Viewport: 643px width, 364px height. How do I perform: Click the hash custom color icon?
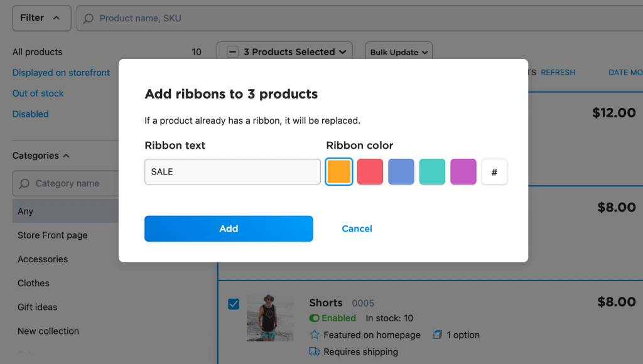click(494, 172)
